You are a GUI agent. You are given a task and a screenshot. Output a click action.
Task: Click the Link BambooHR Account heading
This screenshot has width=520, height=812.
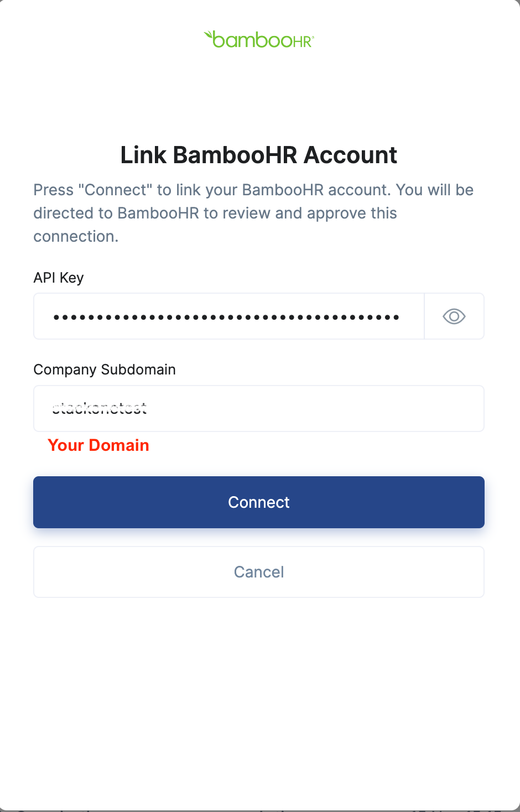click(x=259, y=155)
